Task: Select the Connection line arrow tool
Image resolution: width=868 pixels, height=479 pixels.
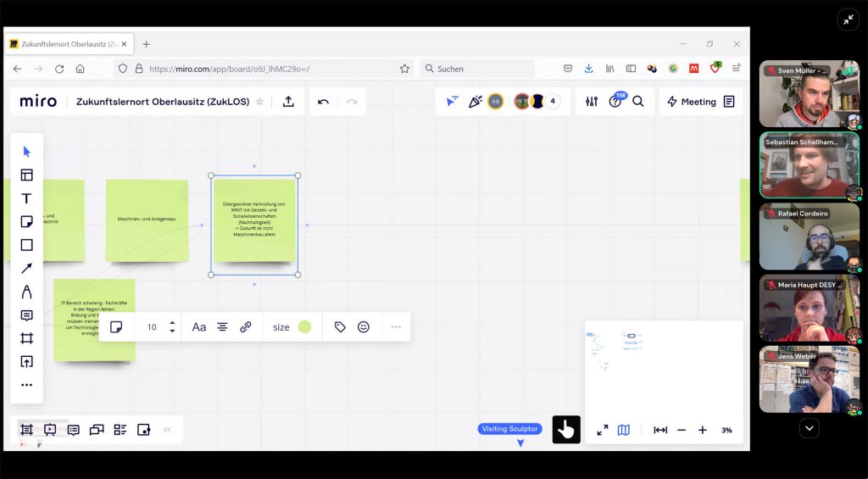Action: pyautogui.click(x=26, y=268)
